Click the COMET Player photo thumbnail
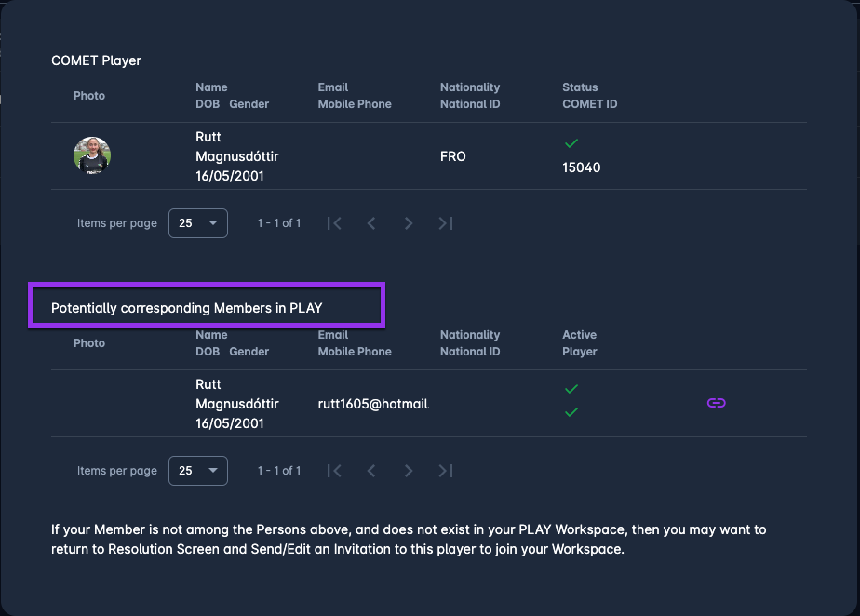 point(92,155)
